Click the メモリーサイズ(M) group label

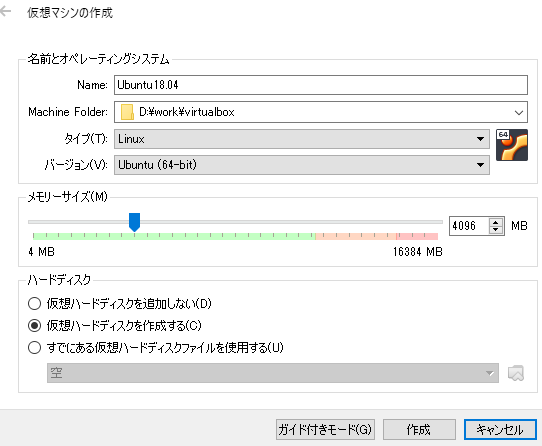pos(67,197)
